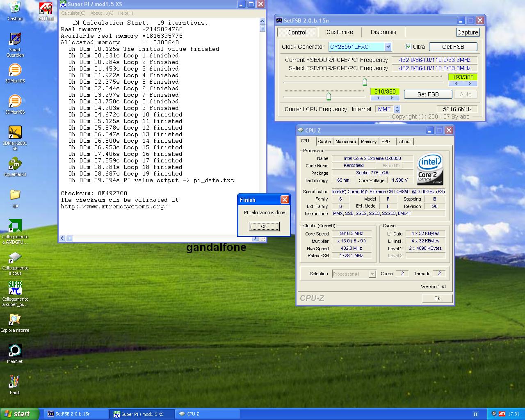The height and width of the screenshot is (420, 525).
Task: Switch to the Customize tab in SetFSB
Action: (x=340, y=32)
